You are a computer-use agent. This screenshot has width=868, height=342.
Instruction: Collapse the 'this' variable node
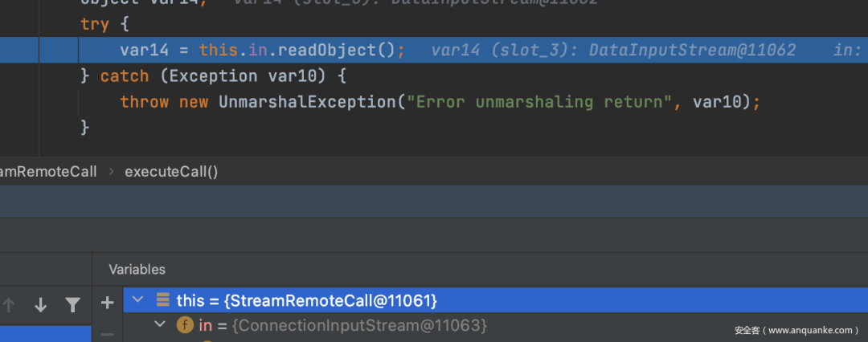tap(138, 300)
